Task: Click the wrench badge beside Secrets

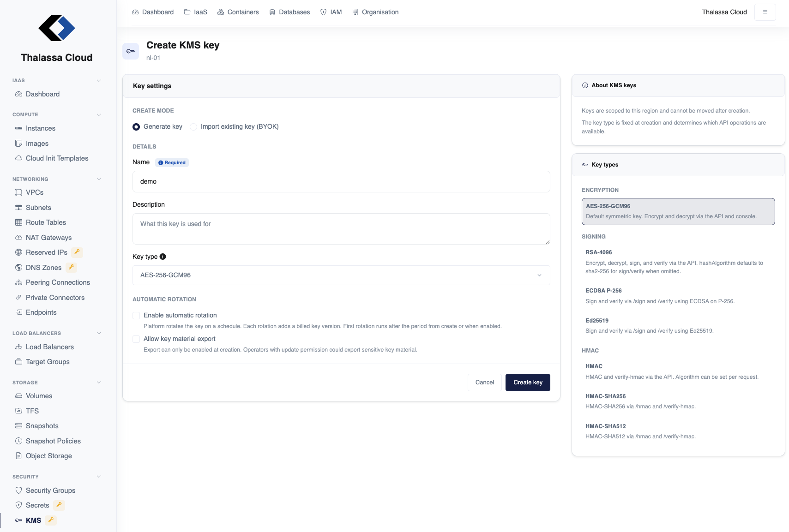Action: tap(59, 505)
